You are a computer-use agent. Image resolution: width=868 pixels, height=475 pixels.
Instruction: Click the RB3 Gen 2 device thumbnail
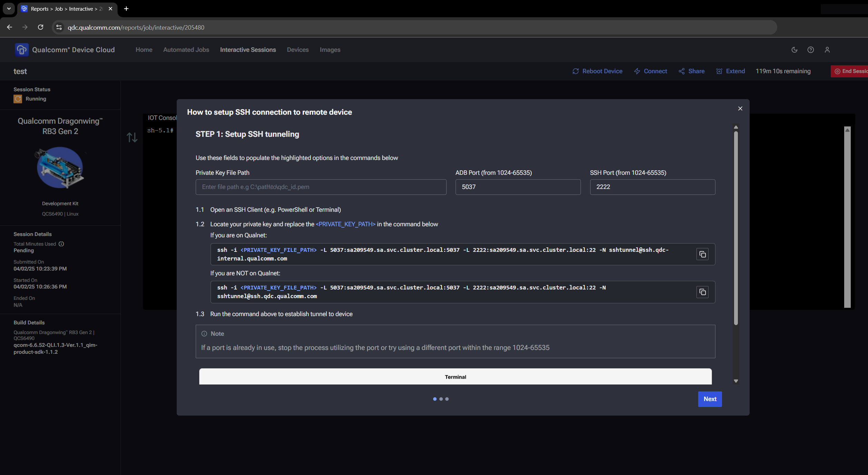[60, 168]
